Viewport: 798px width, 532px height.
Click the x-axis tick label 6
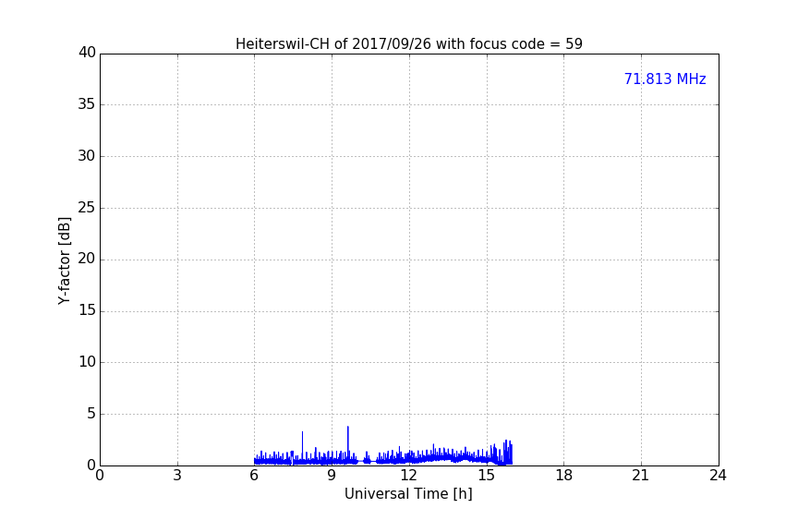point(254,476)
